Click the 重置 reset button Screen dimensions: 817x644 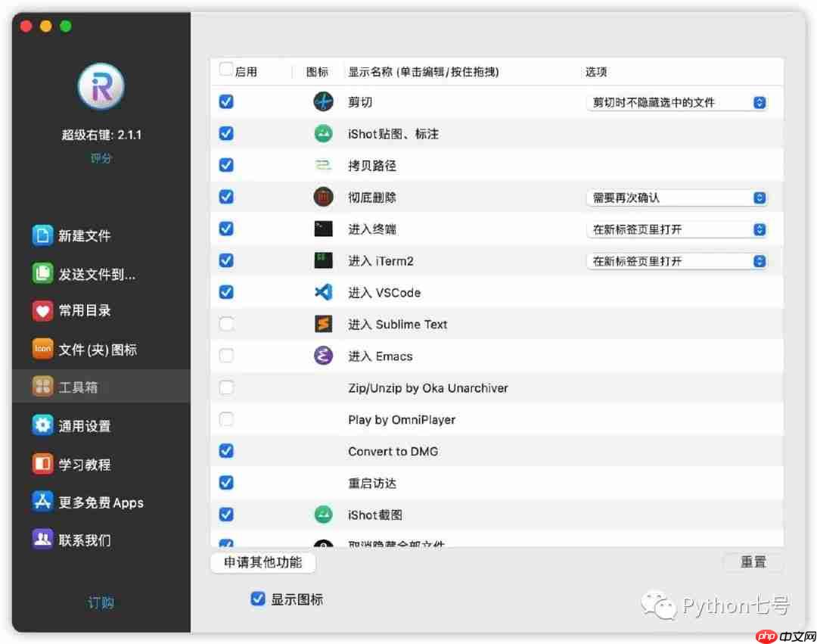point(753,562)
